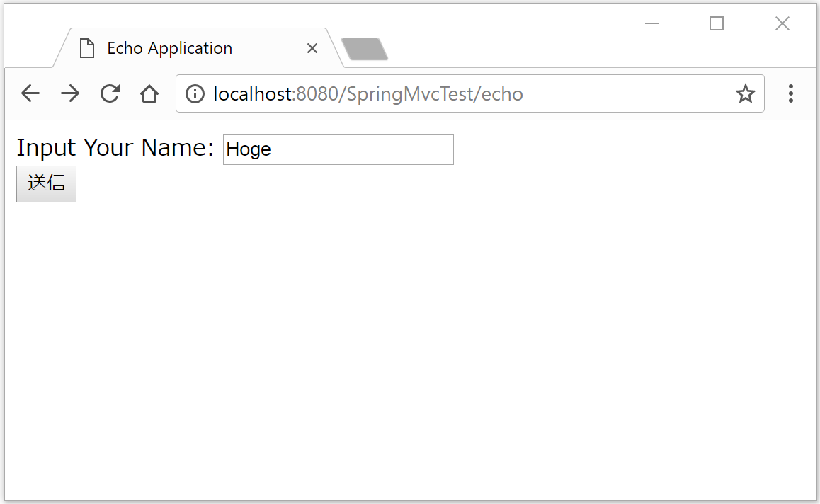Close the Echo Application tab
The image size is (820, 504).
pos(312,48)
